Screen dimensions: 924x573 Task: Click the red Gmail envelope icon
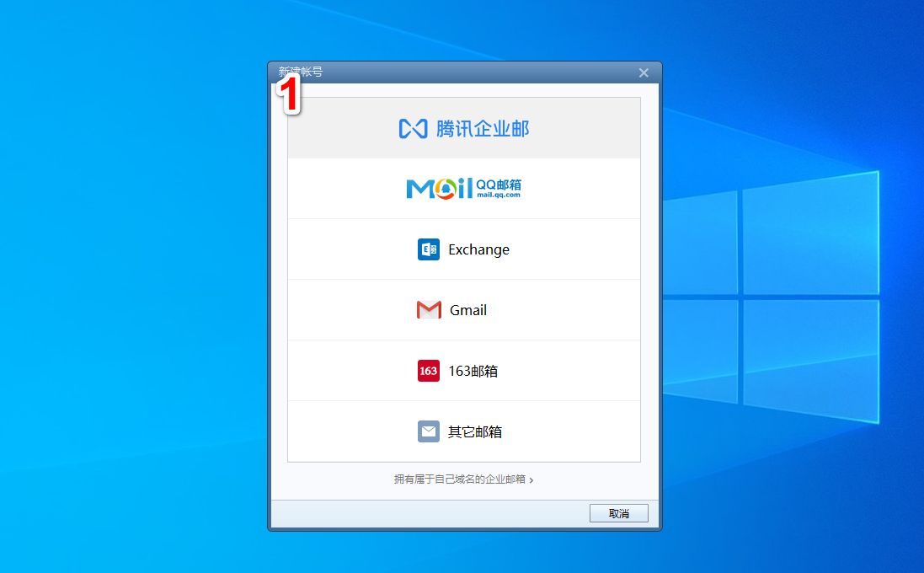tap(429, 310)
